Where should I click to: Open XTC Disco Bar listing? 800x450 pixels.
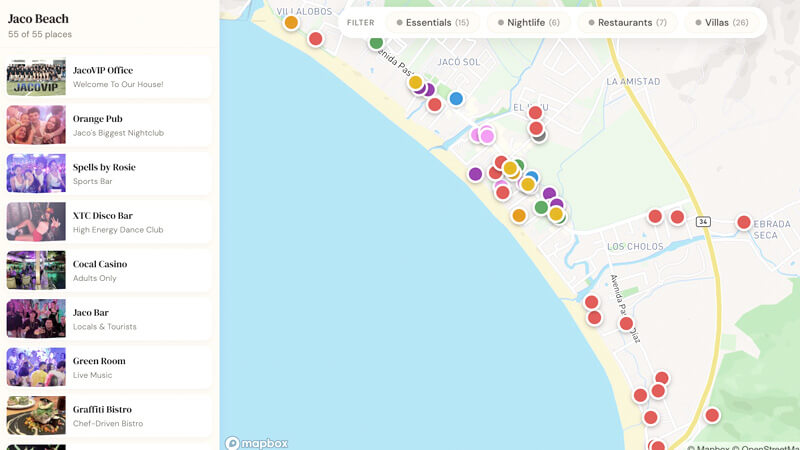(x=109, y=222)
